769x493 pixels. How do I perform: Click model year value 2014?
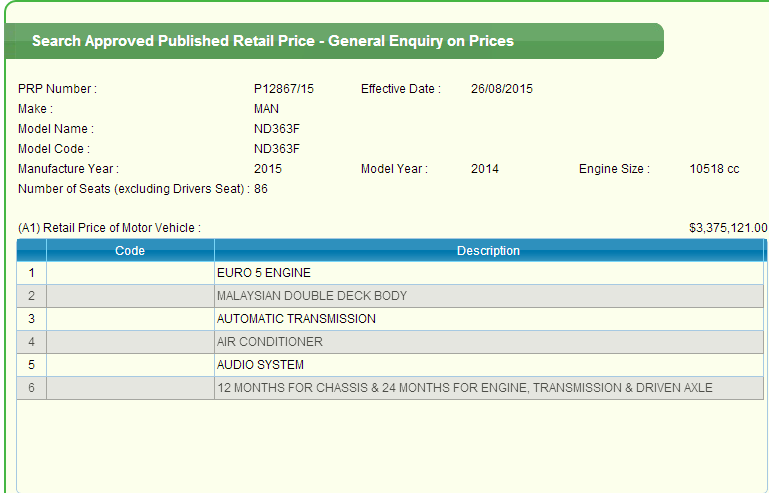[x=485, y=169]
